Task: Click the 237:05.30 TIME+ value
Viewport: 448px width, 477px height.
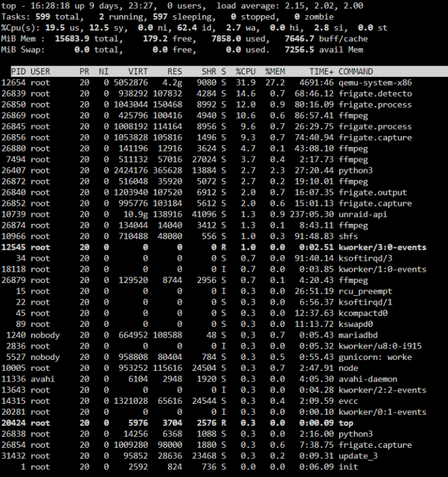Action: point(312,214)
